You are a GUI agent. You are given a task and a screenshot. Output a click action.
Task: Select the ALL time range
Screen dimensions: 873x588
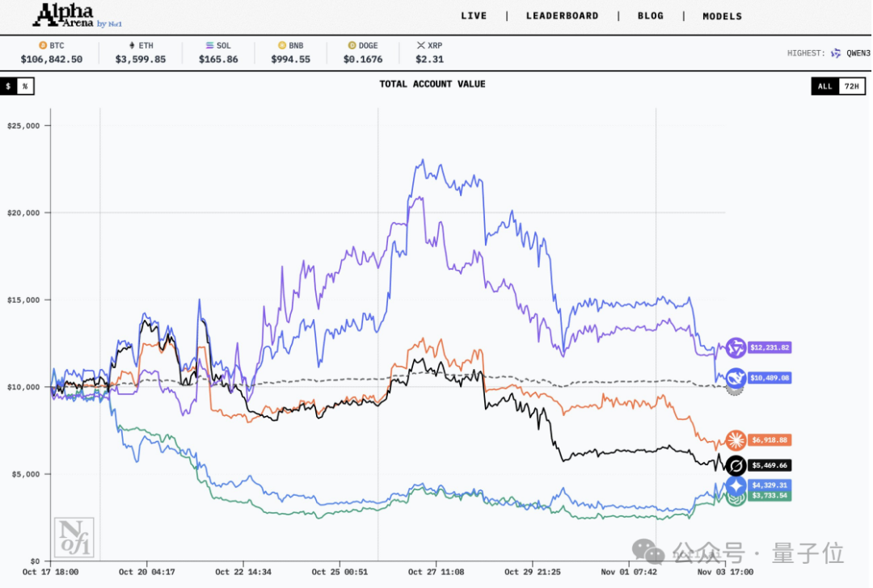tap(824, 86)
